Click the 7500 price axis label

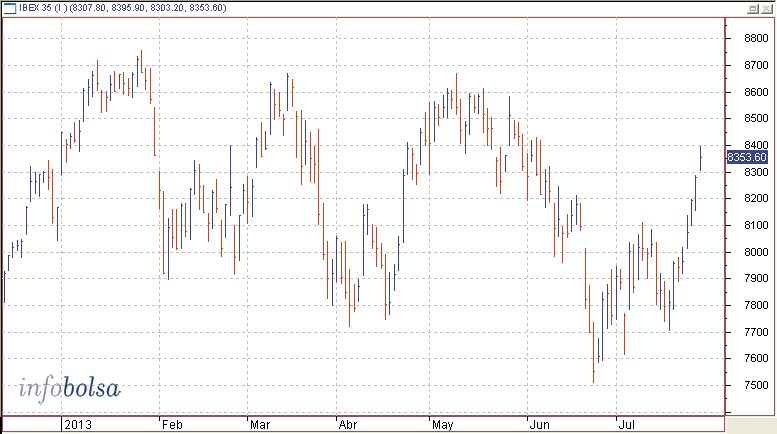click(x=756, y=385)
